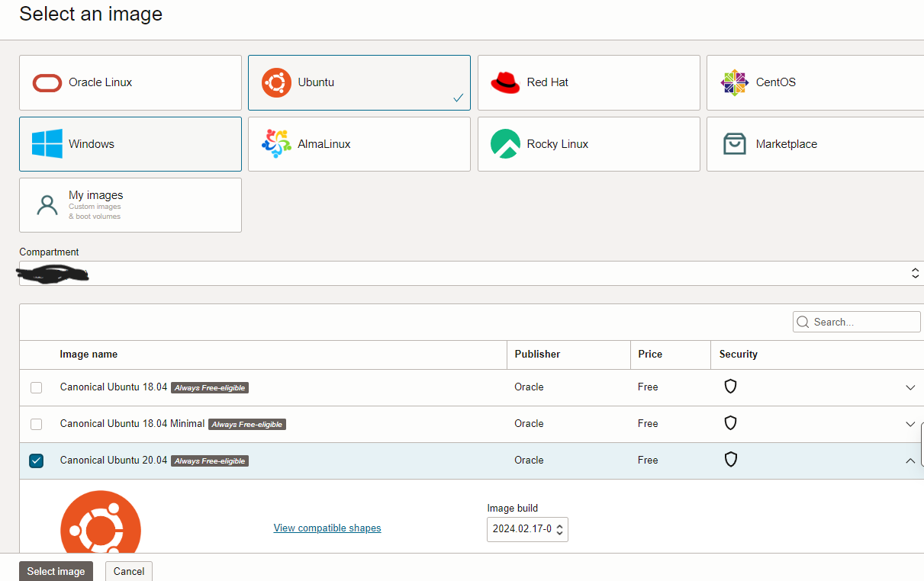This screenshot has width=924, height=581.
Task: Click Always Free-eligible badge on Ubuntu 18.04
Action: coord(210,387)
